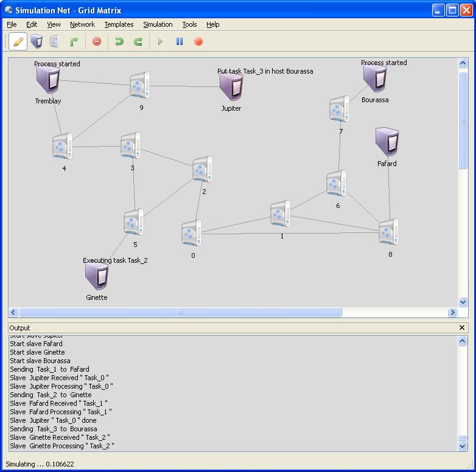Select router node 3
The image size is (476, 472).
(130, 145)
